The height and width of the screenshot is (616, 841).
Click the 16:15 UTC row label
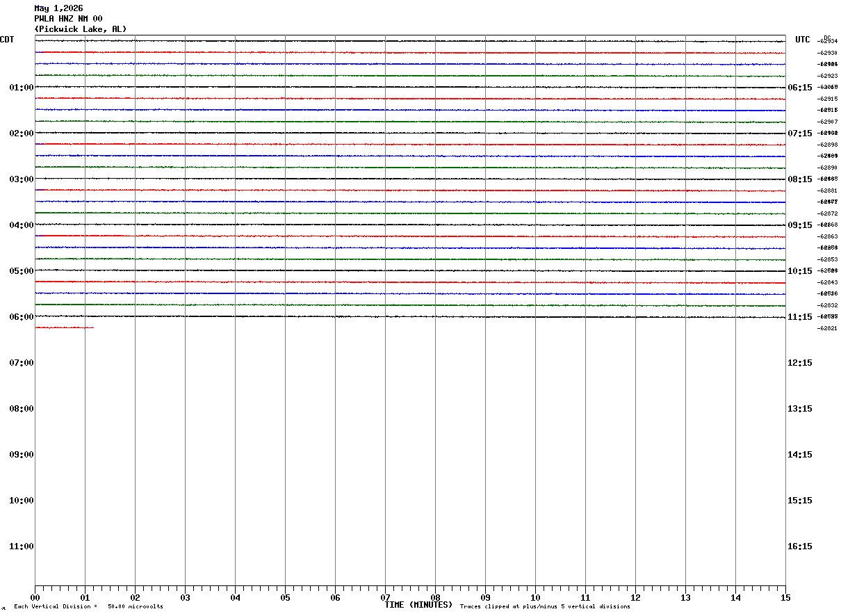(x=799, y=546)
